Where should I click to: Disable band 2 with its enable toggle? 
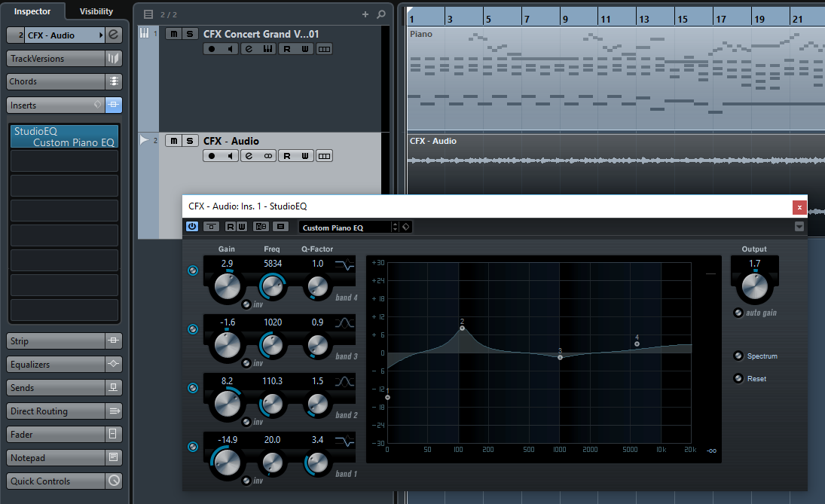[193, 388]
